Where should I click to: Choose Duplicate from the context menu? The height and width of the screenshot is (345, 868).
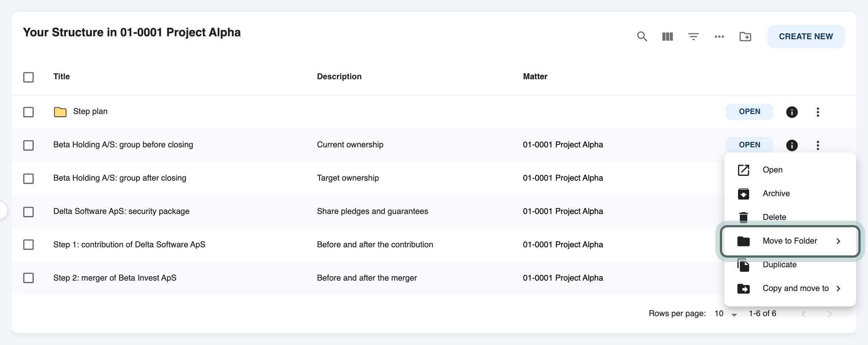(x=790, y=265)
